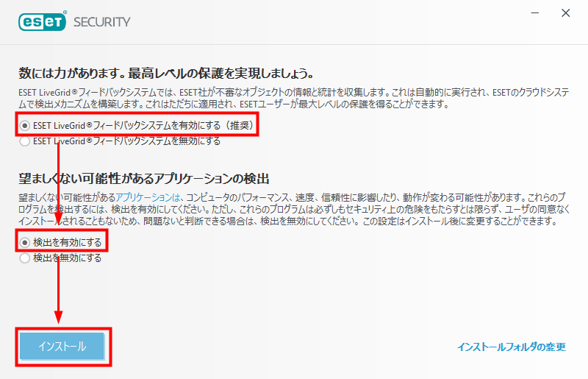Click the heading 数には力があります

click(166, 74)
